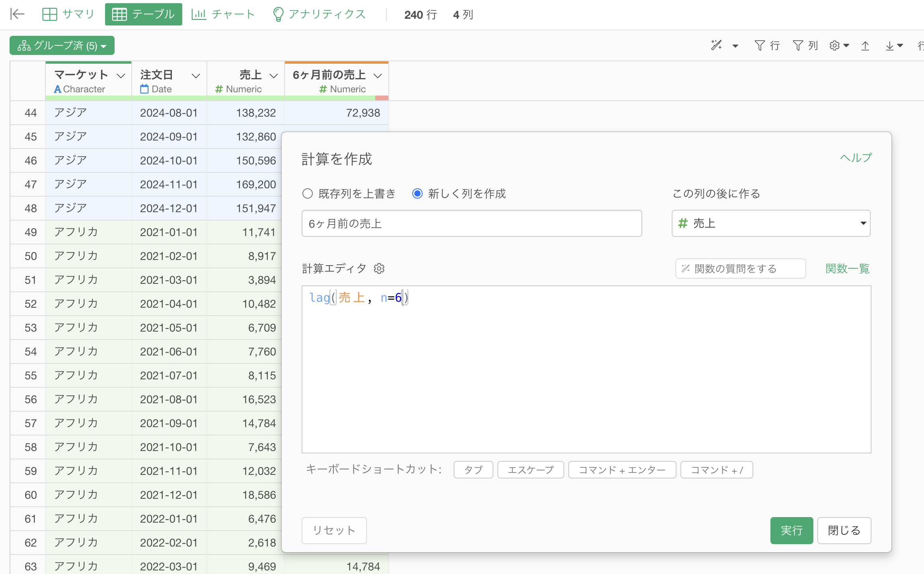This screenshot has height=574, width=924.
Task: Switch to the サマリ tab
Action: (x=68, y=14)
